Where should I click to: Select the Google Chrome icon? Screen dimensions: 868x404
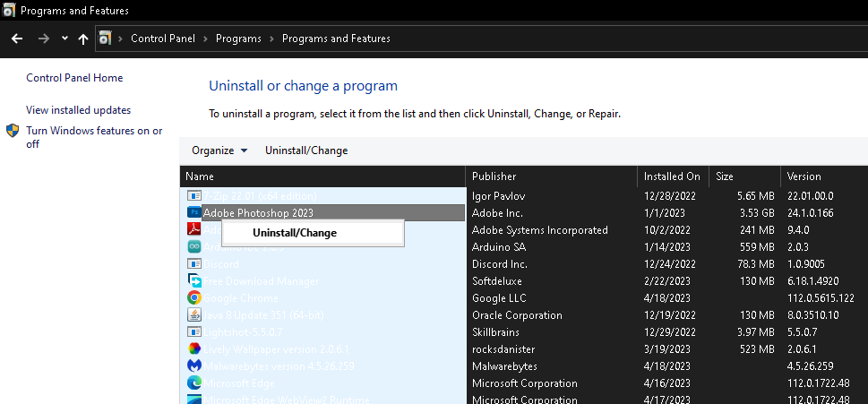click(193, 297)
